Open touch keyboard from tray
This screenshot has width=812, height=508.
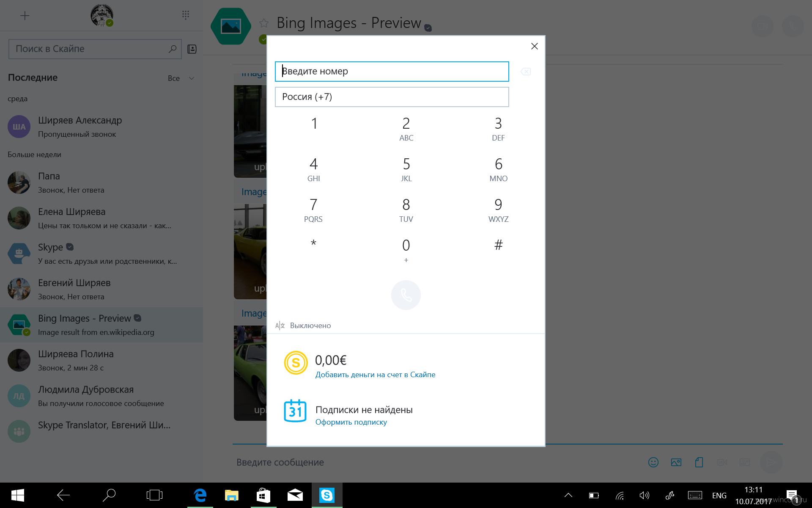pos(695,495)
